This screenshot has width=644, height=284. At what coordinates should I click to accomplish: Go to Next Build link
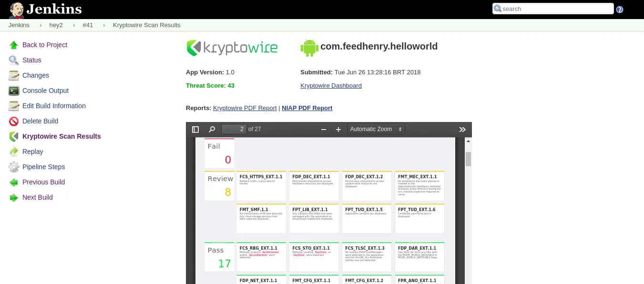click(x=38, y=197)
